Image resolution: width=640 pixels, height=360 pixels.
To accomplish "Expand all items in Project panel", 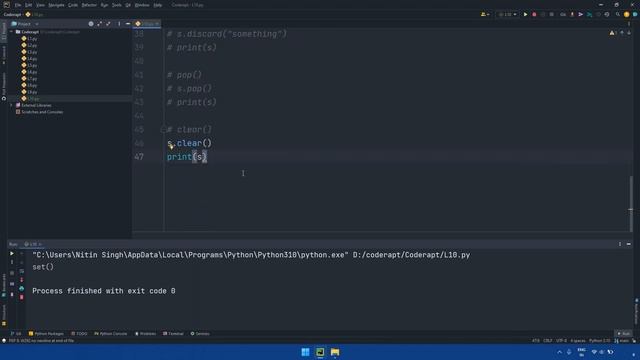I will (100, 24).
